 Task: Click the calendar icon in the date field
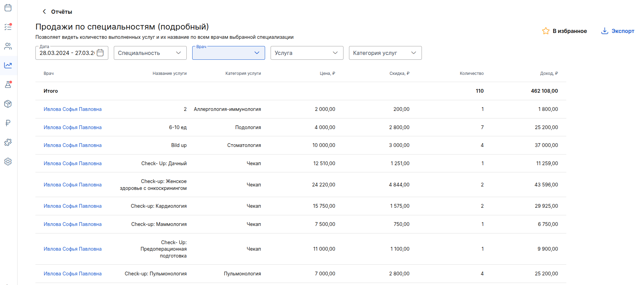(x=100, y=53)
